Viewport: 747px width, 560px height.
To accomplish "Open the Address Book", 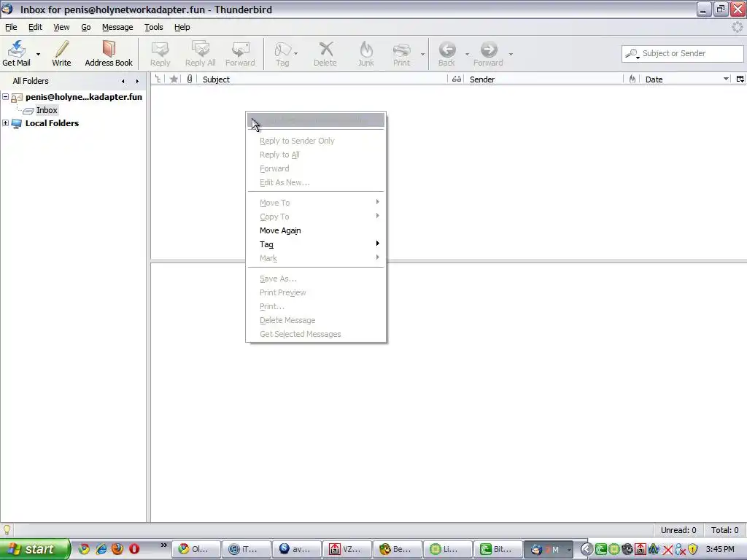I will (x=109, y=52).
